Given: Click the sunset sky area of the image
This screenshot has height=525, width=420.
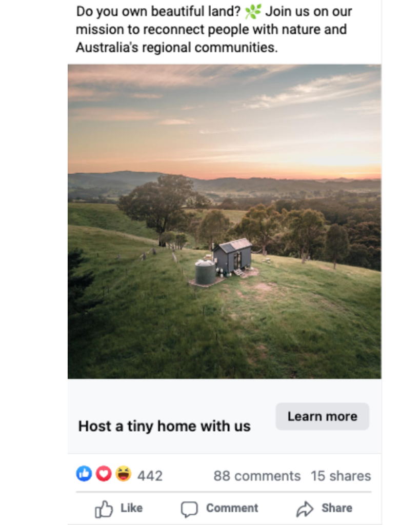Looking at the screenshot, I should coord(225,117).
